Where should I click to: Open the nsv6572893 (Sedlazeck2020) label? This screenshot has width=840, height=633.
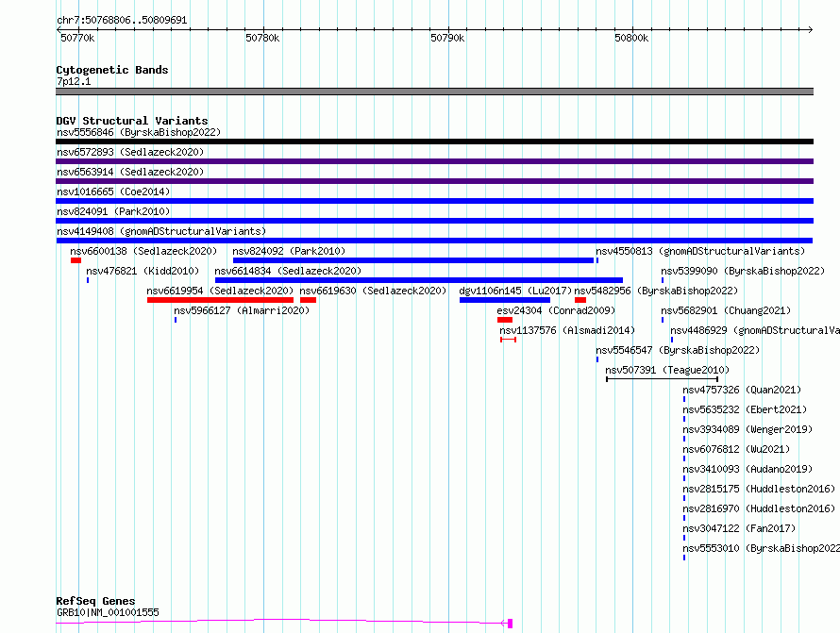click(x=130, y=152)
